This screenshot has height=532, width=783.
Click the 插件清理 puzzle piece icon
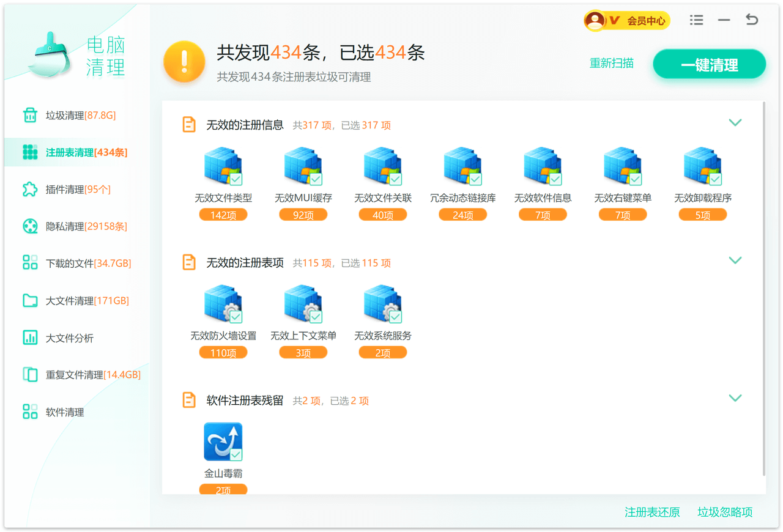pyautogui.click(x=30, y=190)
